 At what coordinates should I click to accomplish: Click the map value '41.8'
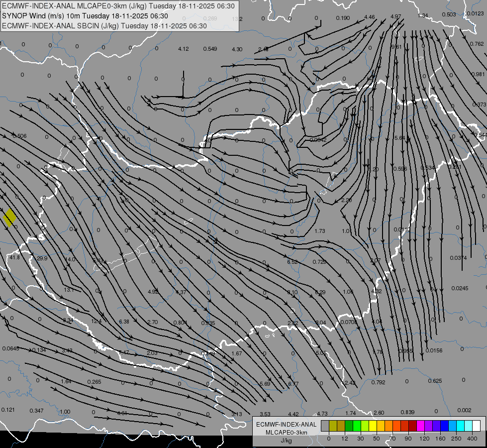pyautogui.click(x=14, y=257)
